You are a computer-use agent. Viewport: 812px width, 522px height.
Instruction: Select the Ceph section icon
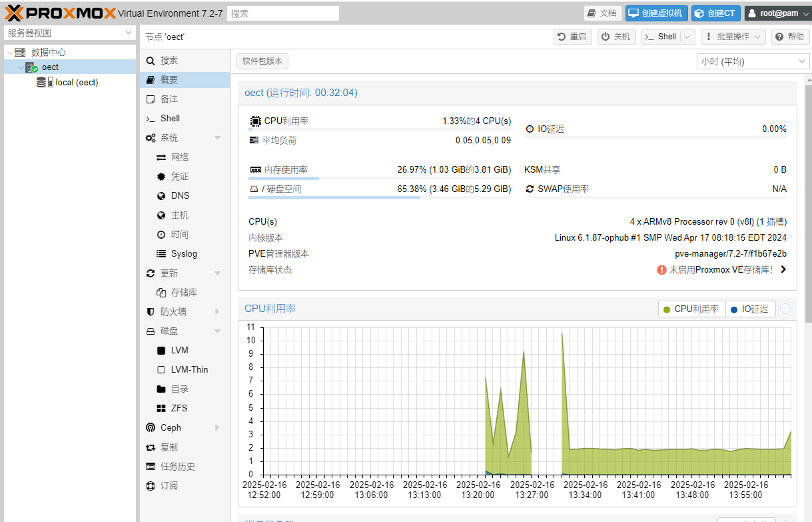(x=151, y=428)
